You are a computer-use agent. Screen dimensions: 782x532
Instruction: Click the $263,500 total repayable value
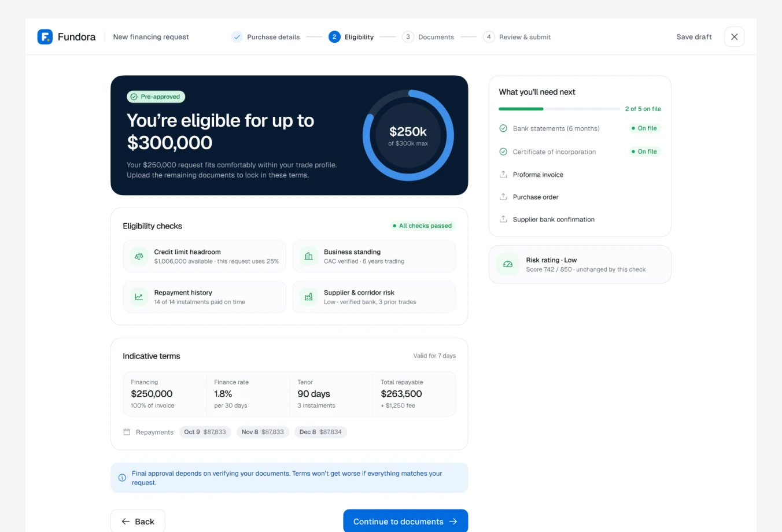[401, 394]
